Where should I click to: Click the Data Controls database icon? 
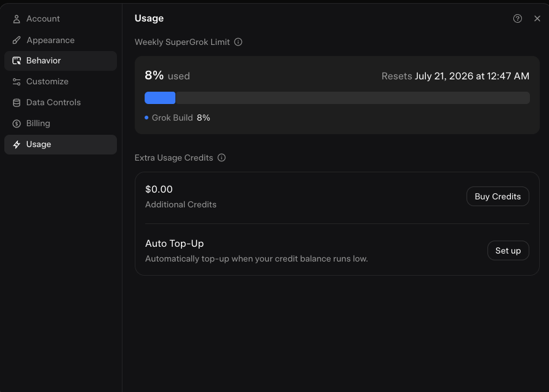tap(17, 103)
